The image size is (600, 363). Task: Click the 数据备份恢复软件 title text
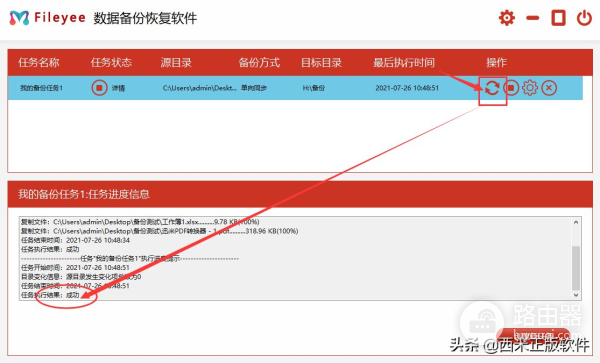pyautogui.click(x=145, y=18)
